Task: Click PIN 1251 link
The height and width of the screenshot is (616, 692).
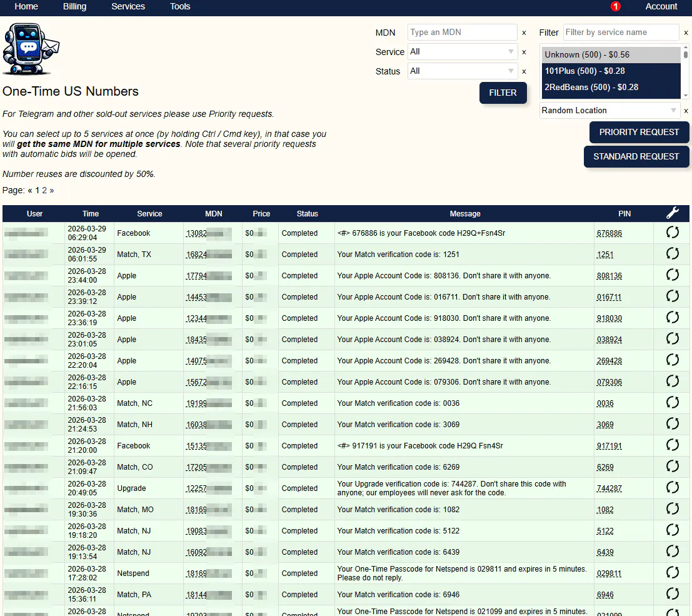Action: (604, 255)
